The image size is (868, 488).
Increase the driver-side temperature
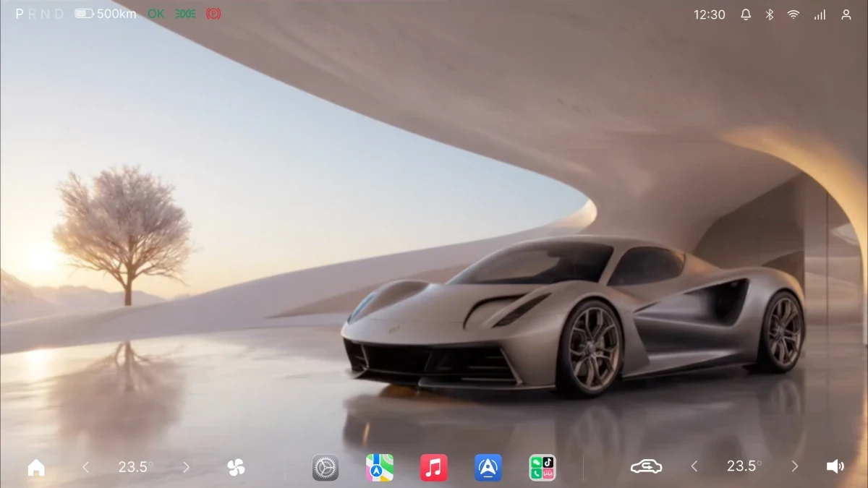(x=186, y=467)
